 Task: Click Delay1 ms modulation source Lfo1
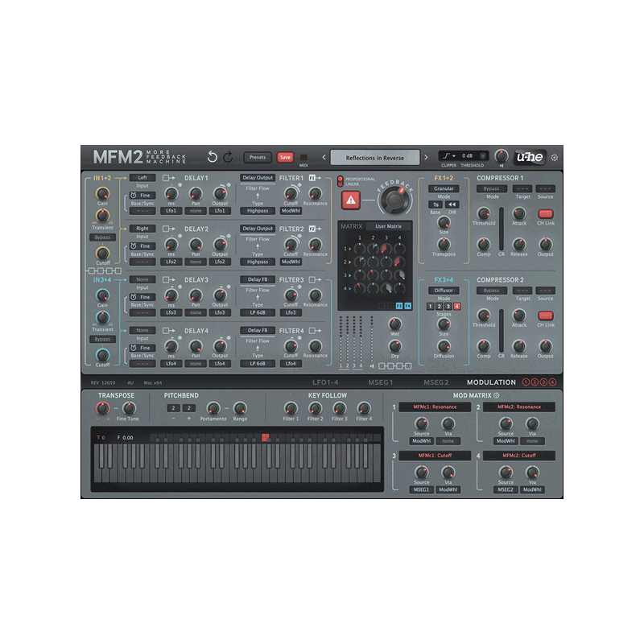click(171, 211)
